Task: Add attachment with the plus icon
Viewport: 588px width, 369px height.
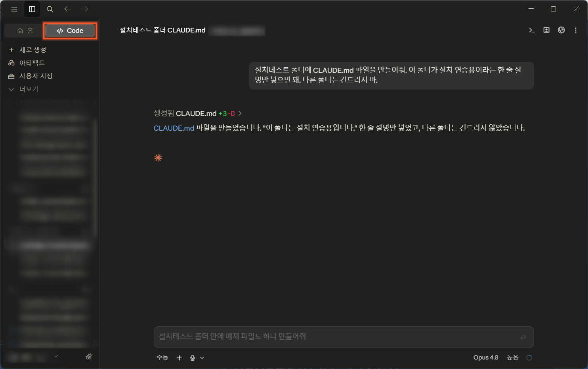Action: coord(179,358)
